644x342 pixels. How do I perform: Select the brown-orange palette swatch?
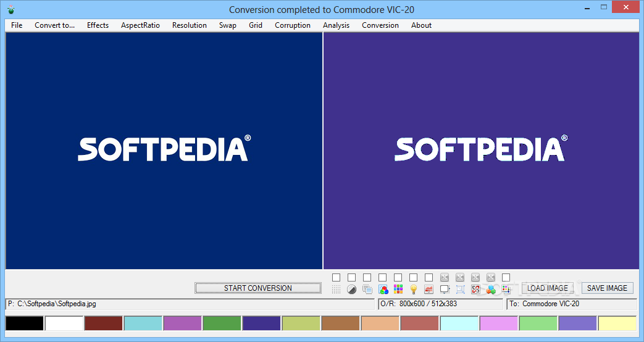(340, 323)
